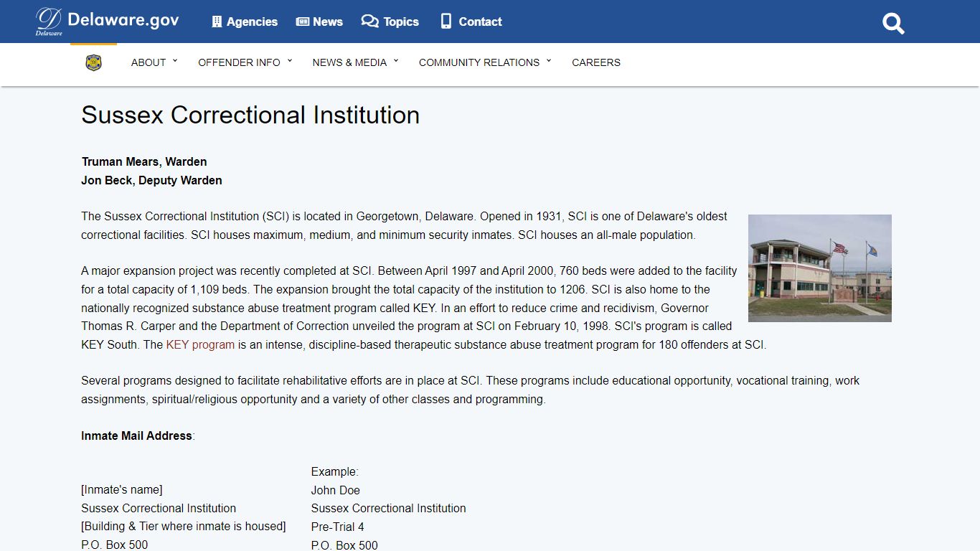Image resolution: width=980 pixels, height=551 pixels.
Task: Click the News newspaper icon
Action: pyautogui.click(x=303, y=22)
